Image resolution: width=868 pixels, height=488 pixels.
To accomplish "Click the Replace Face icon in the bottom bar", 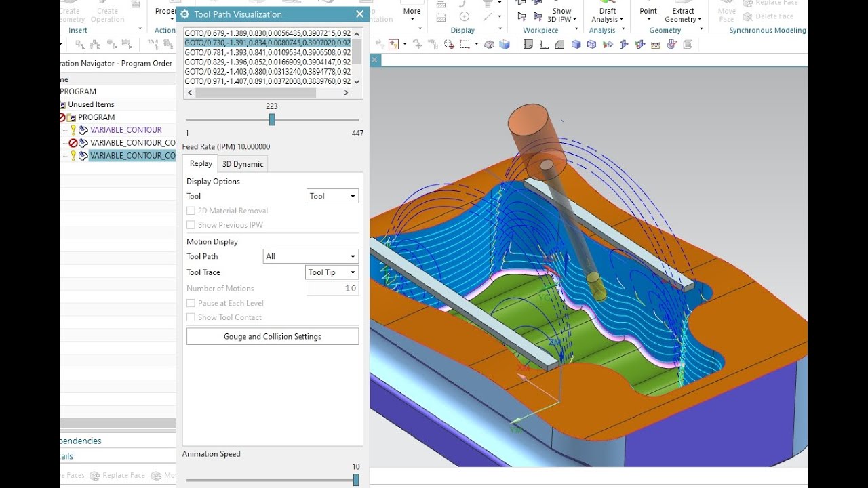I will (95, 476).
